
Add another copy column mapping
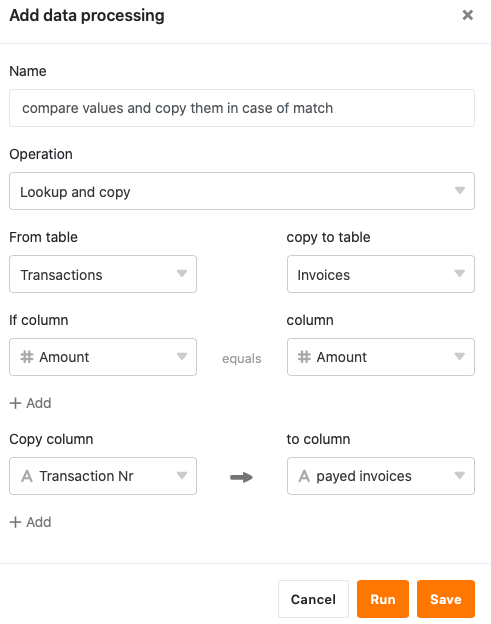point(31,522)
